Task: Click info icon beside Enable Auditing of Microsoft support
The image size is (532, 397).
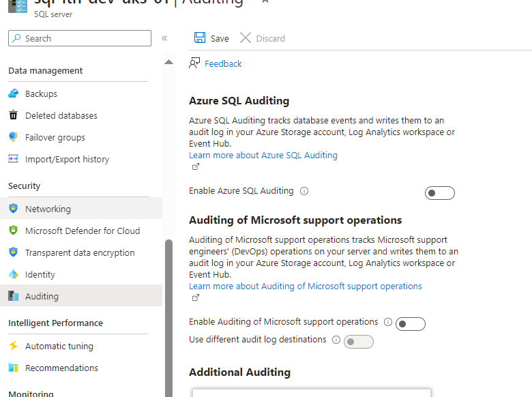Action: [388, 322]
